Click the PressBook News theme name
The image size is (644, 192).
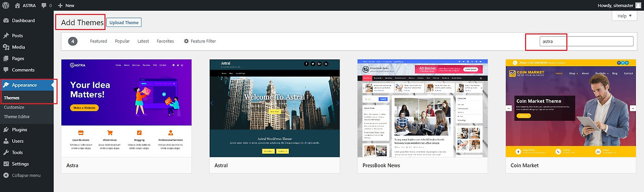381,165
